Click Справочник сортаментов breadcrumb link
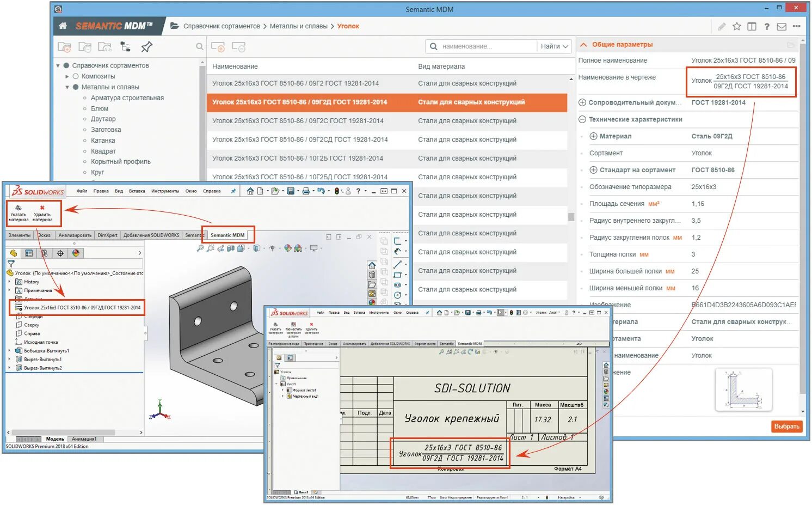Screen dimensions: 812x505 (x=222, y=26)
